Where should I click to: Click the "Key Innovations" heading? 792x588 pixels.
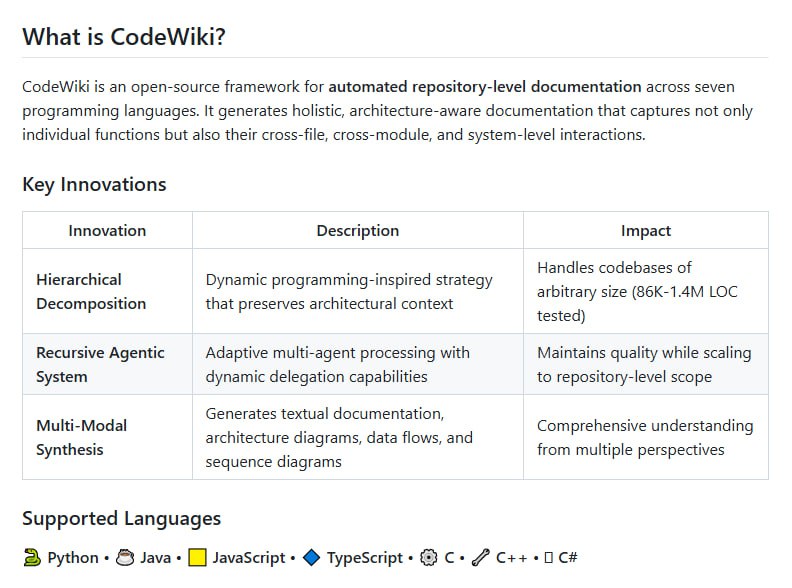tap(94, 184)
